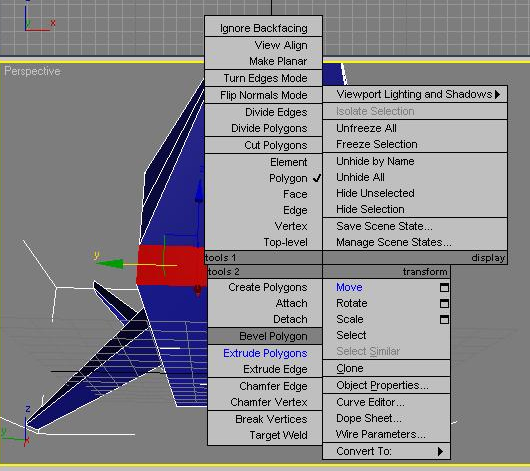This screenshot has width=530, height=471.
Task: Return to Top-level selection
Action: [x=264, y=242]
